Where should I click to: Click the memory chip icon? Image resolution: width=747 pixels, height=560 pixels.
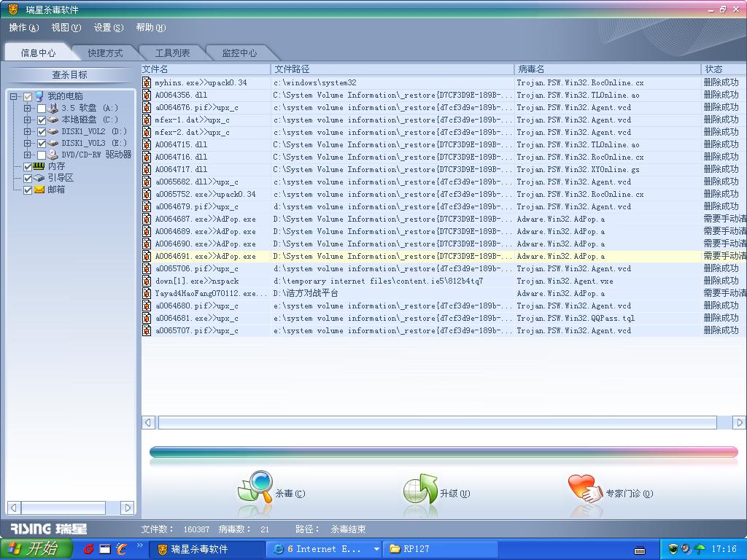click(x=39, y=166)
